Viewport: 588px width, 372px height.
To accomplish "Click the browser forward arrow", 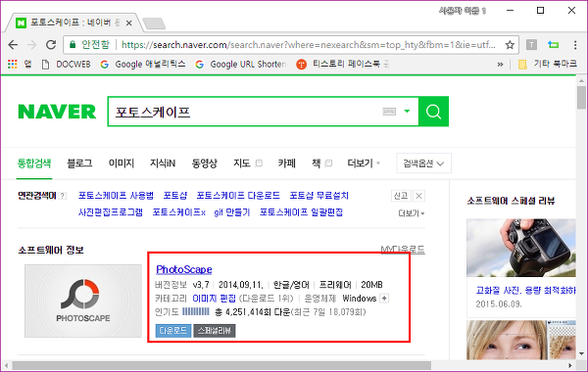I will 32,45.
